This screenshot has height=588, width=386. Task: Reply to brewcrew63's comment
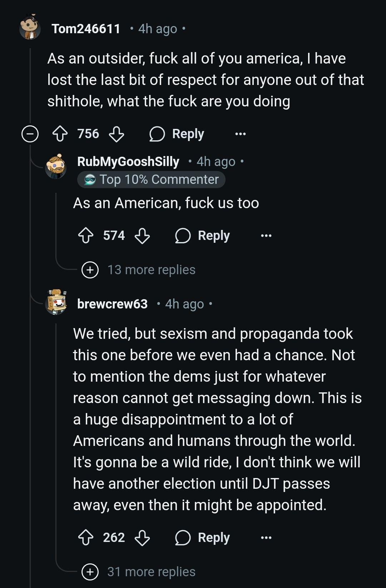coord(203,538)
